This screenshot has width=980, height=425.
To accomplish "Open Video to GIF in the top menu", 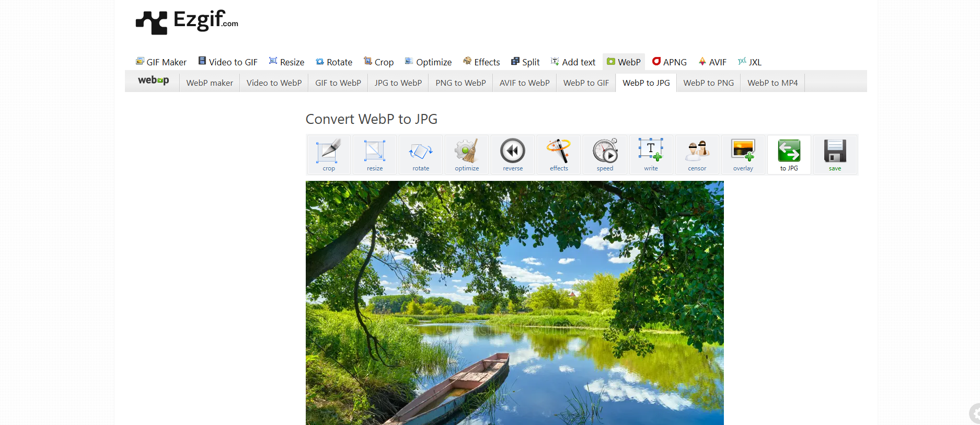I will [x=228, y=62].
